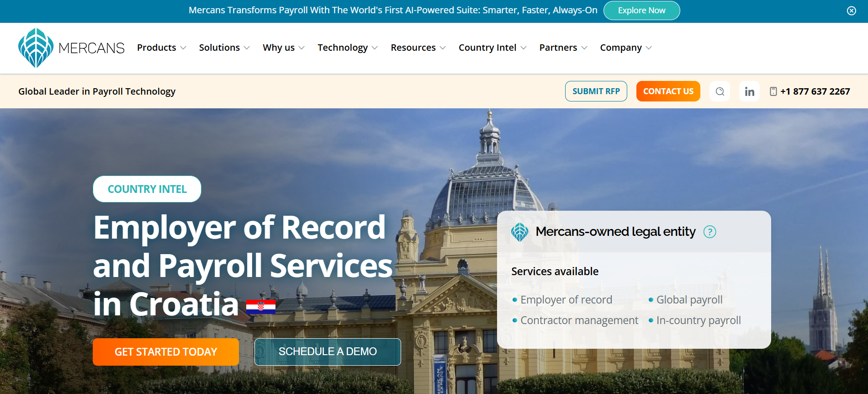
Task: Click the Employer of record service item
Action: [566, 300]
